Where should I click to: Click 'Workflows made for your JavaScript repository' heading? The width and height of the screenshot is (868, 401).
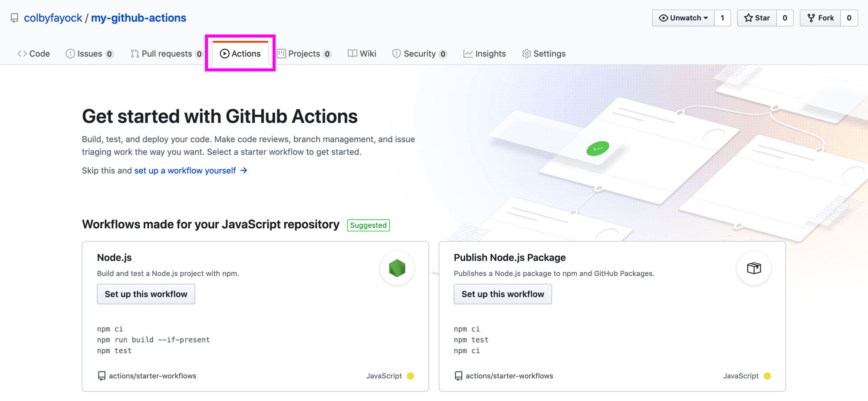click(x=210, y=224)
